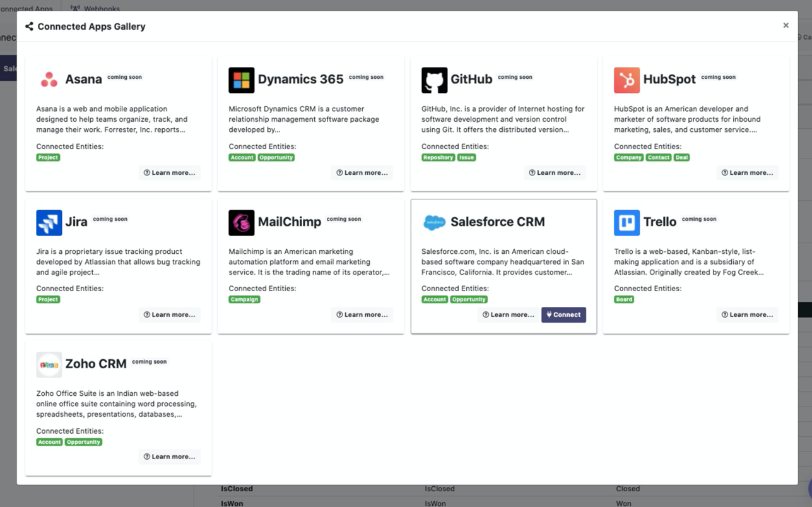This screenshot has height=507, width=812.
Task: Click the Won cell in background table
Action: (x=623, y=503)
